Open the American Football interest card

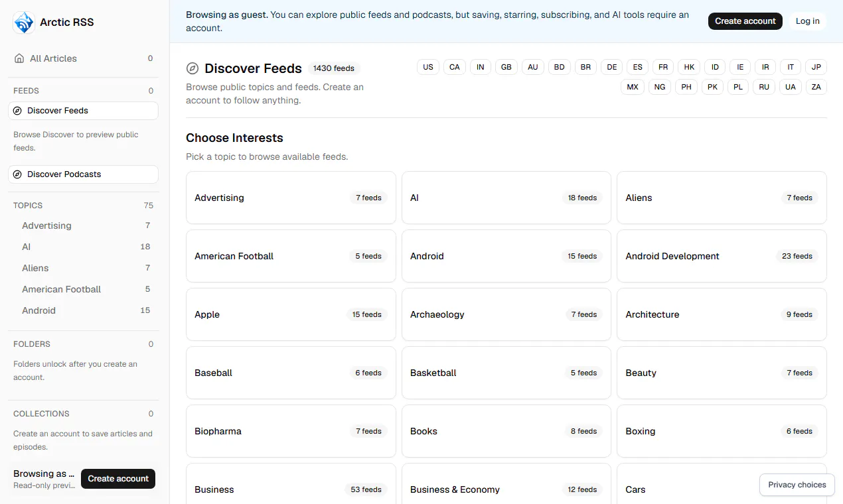click(x=291, y=256)
